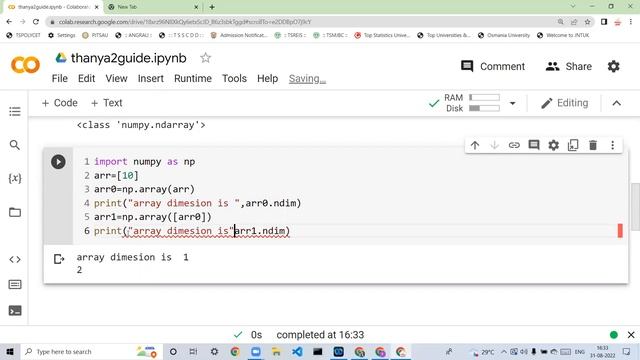The height and width of the screenshot is (360, 640).
Task: Collapse the header with chevron
Action: tap(617, 103)
